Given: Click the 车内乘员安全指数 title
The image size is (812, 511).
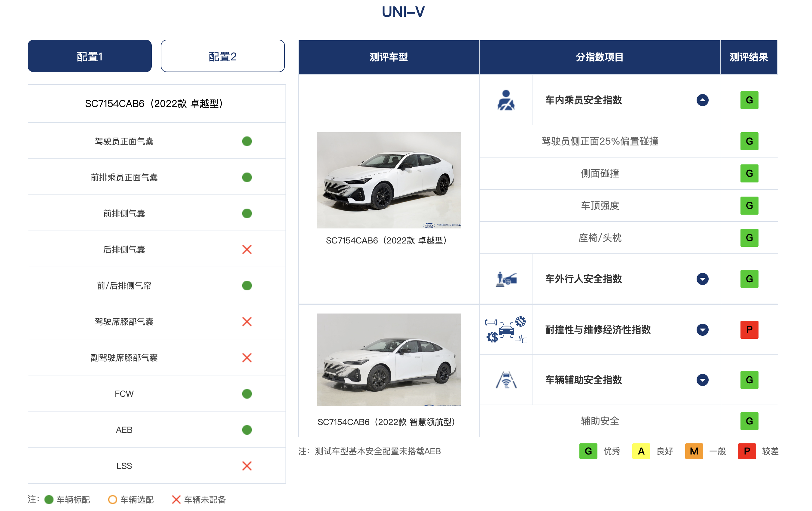Looking at the screenshot, I should pyautogui.click(x=583, y=100).
